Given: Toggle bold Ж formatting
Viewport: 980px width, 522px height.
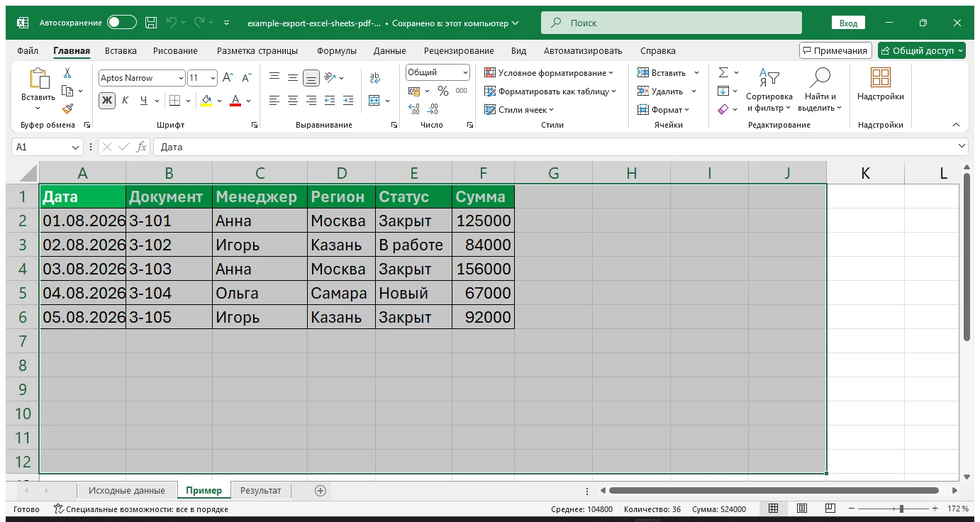Looking at the screenshot, I should click(x=107, y=101).
